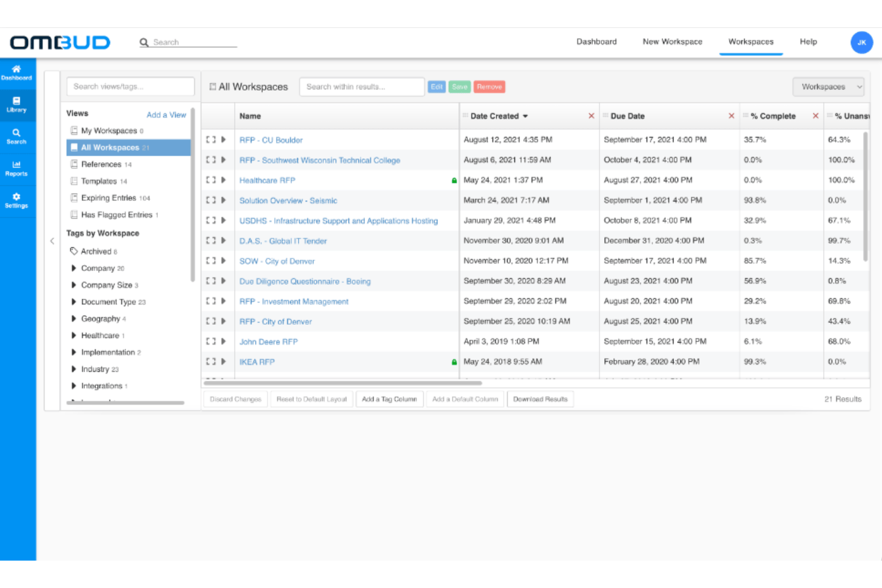Viewport: 882px width, 588px height.
Task: Remove the Date Created column
Action: pos(591,116)
